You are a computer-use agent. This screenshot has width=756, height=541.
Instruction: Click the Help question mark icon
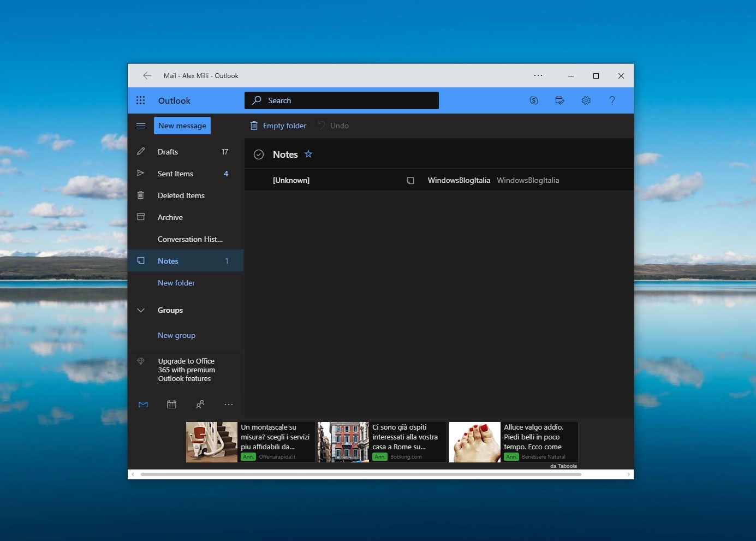612,100
